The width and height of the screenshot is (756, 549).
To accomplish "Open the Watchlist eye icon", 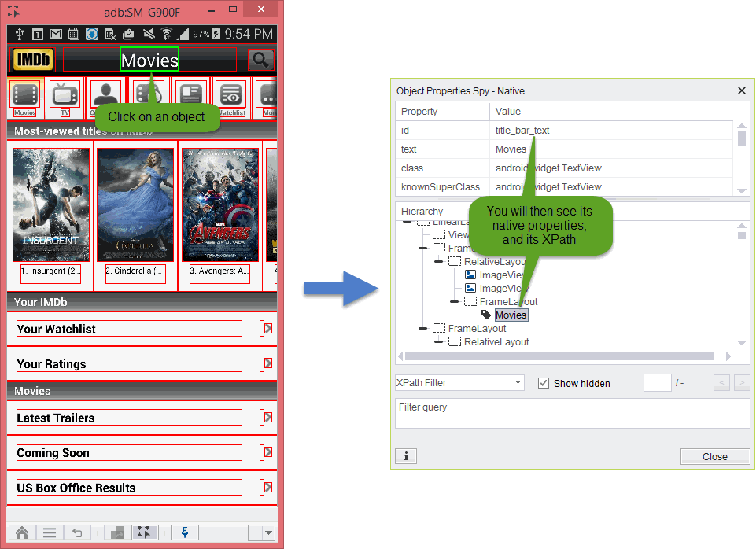I will pyautogui.click(x=230, y=96).
